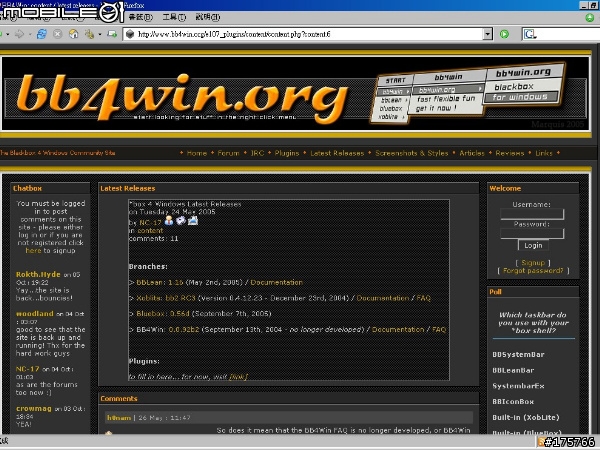The height and width of the screenshot is (450, 600).
Task: Open Screenshots & Styles in navigation
Action: pos(411,153)
